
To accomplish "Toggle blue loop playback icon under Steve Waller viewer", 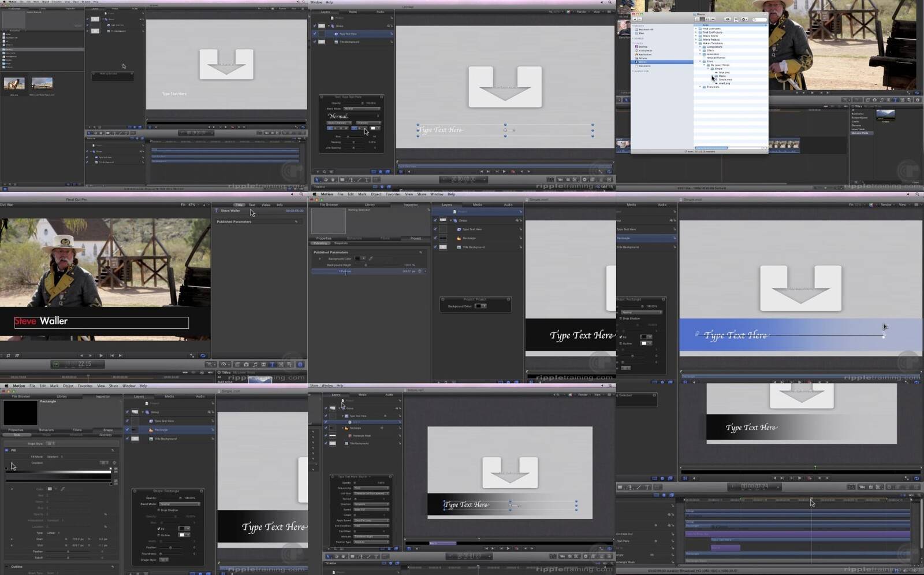I will [203, 355].
